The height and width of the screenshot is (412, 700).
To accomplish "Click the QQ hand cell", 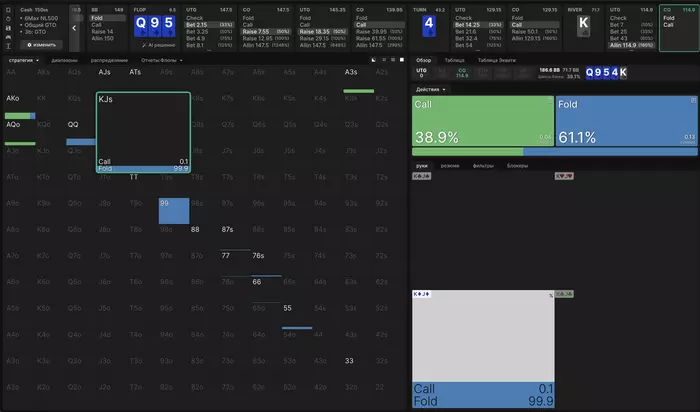I will pos(80,132).
